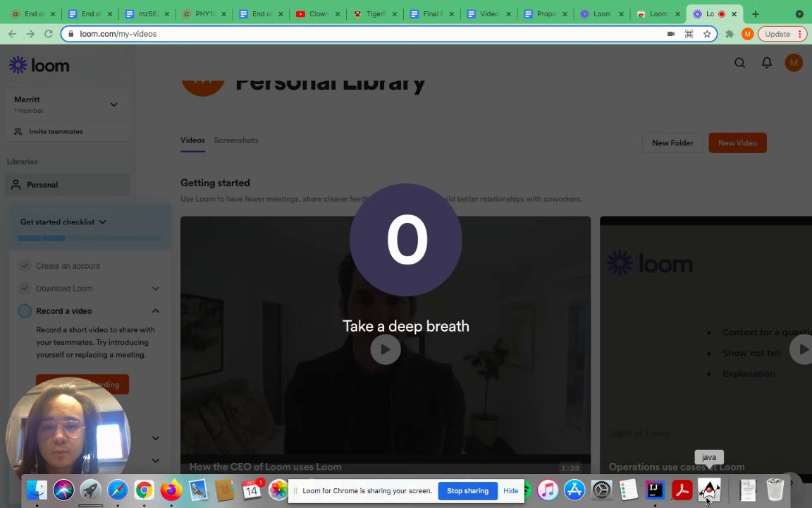The height and width of the screenshot is (508, 812).
Task: Go back to the previous page
Action: click(13, 34)
